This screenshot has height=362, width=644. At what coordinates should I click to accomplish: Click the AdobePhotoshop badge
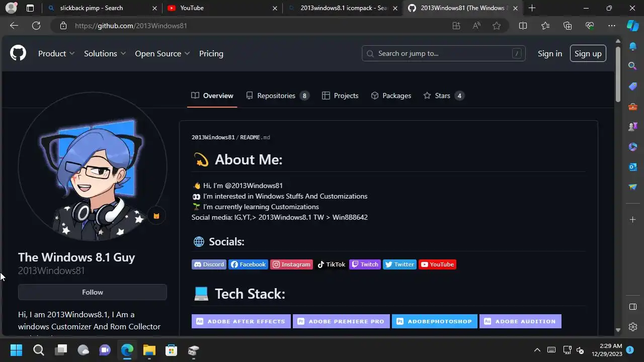(435, 321)
